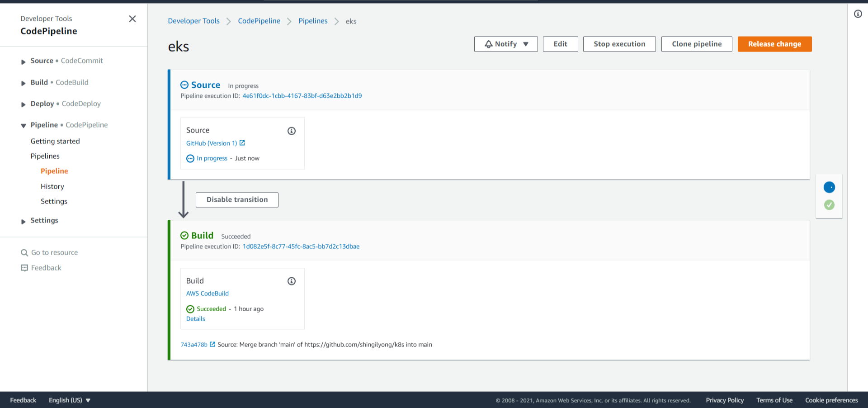The width and height of the screenshot is (868, 408).
Task: Open the AWS CodeBuild link
Action: click(208, 294)
